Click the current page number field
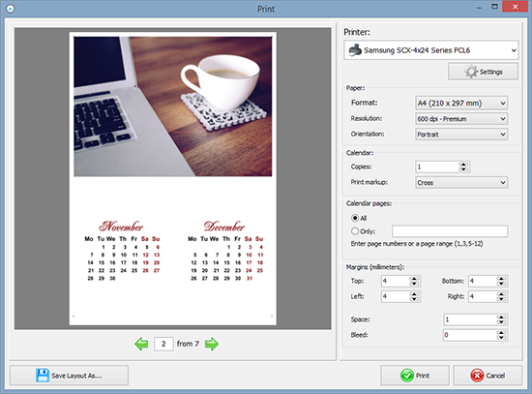The width and height of the screenshot is (532, 394). click(163, 344)
